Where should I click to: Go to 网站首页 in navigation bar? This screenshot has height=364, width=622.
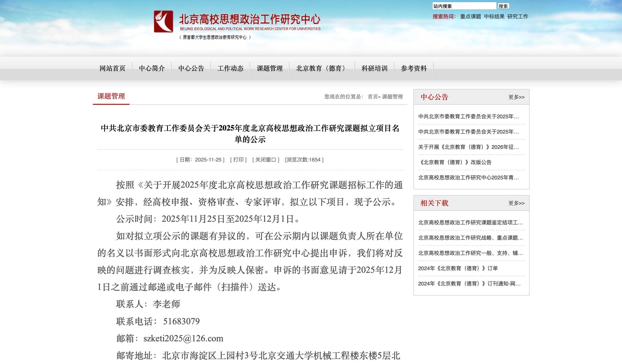point(112,69)
